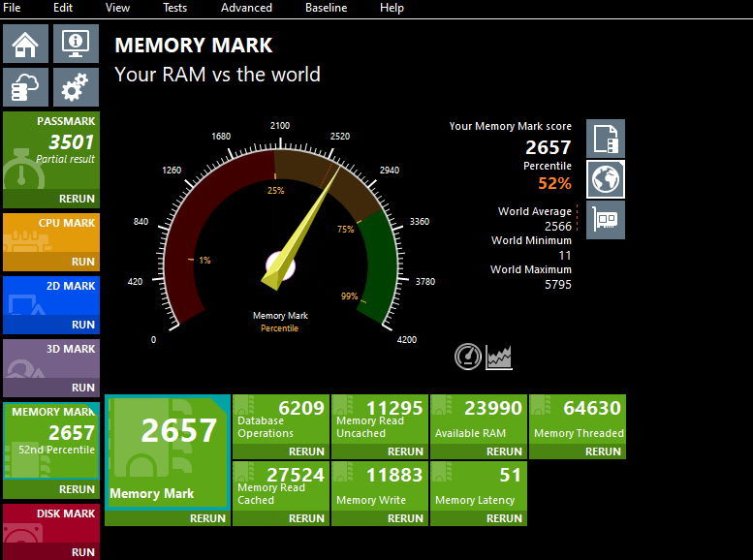Open the System Information monitor icon
Viewport: 753px width, 560px height.
[76, 44]
